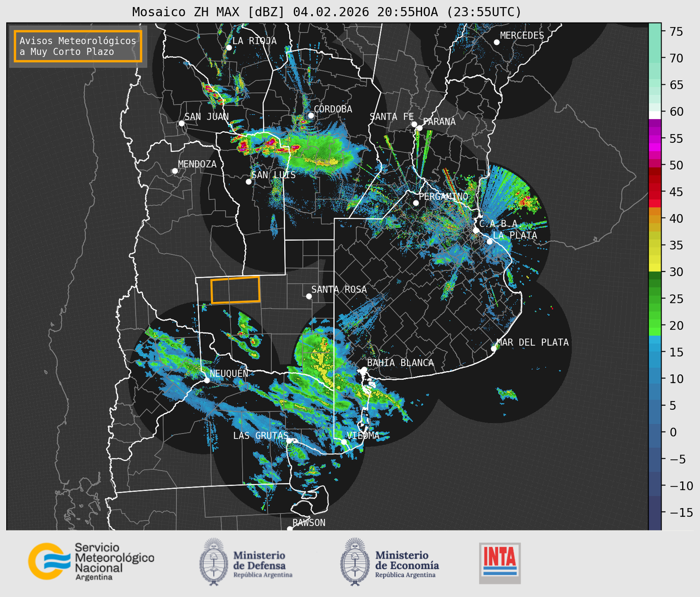
Task: Click the BAHÍA BLANCA city marker
Action: pos(364,369)
